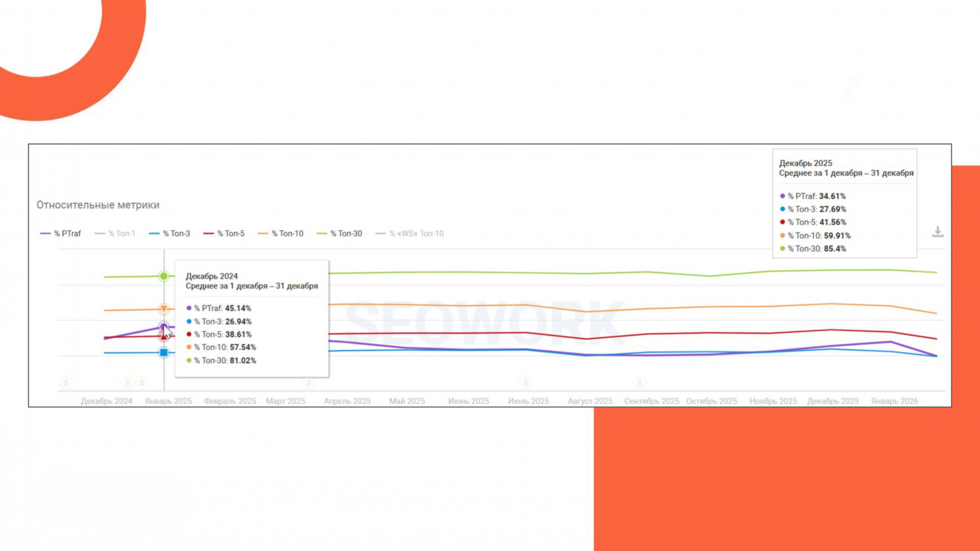The image size is (980, 551).
Task: Toggle the % Топ-30 legend series
Action: click(x=339, y=233)
